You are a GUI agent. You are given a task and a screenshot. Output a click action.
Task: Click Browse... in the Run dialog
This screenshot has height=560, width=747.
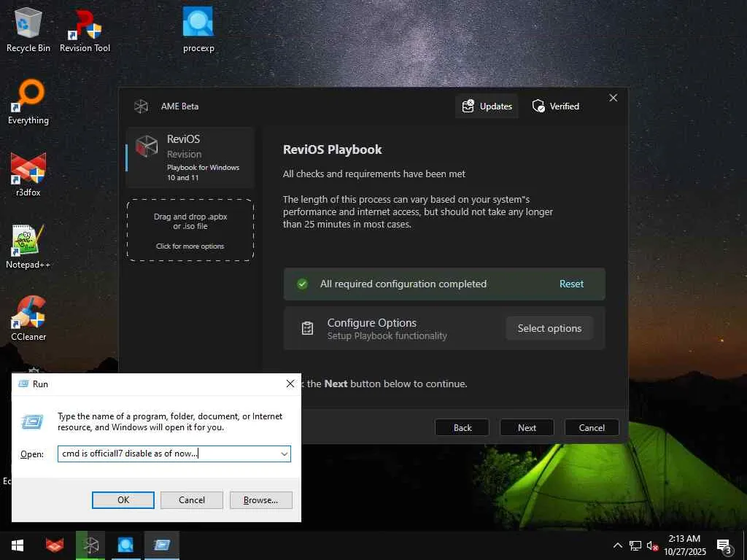tap(260, 500)
